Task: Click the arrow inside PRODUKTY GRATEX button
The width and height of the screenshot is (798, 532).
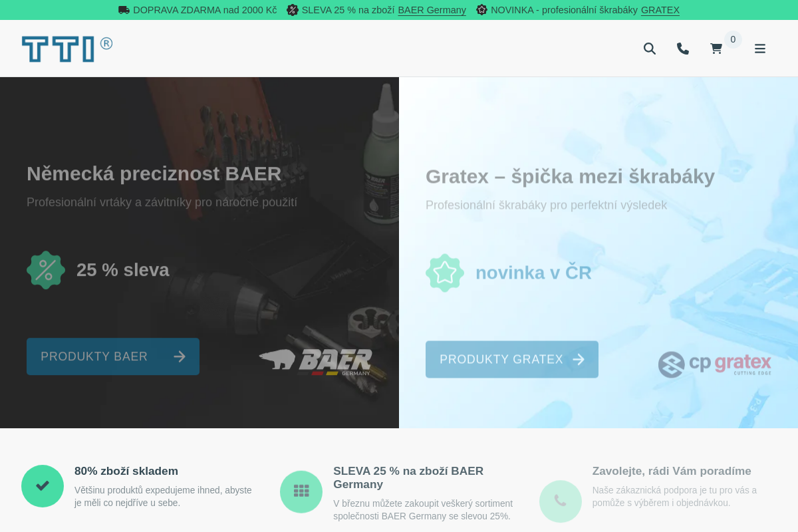Action: pyautogui.click(x=579, y=359)
